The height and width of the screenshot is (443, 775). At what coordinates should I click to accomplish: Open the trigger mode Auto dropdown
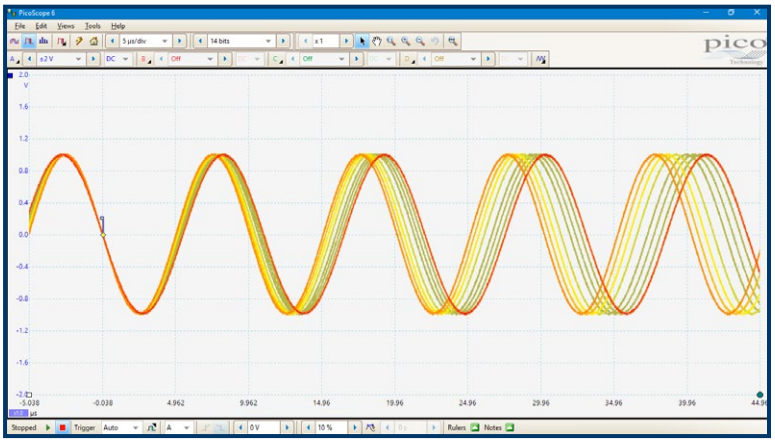(121, 427)
